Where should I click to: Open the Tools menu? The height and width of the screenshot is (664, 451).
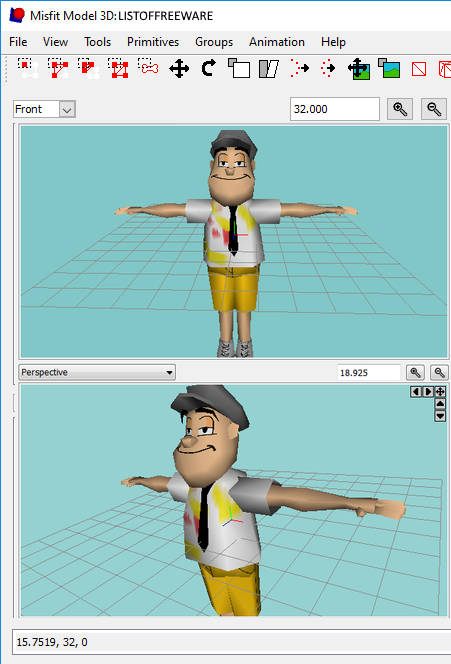click(97, 42)
